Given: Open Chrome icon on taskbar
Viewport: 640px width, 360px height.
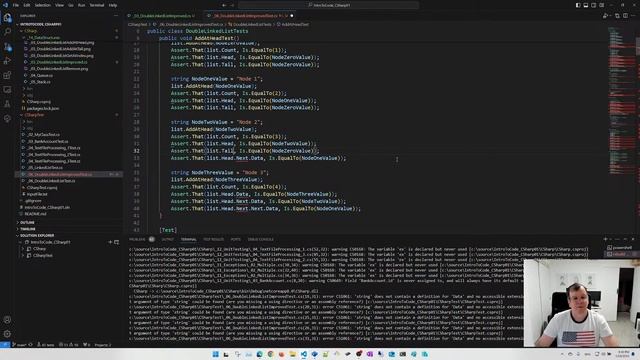Looking at the screenshot, I should (x=270, y=354).
